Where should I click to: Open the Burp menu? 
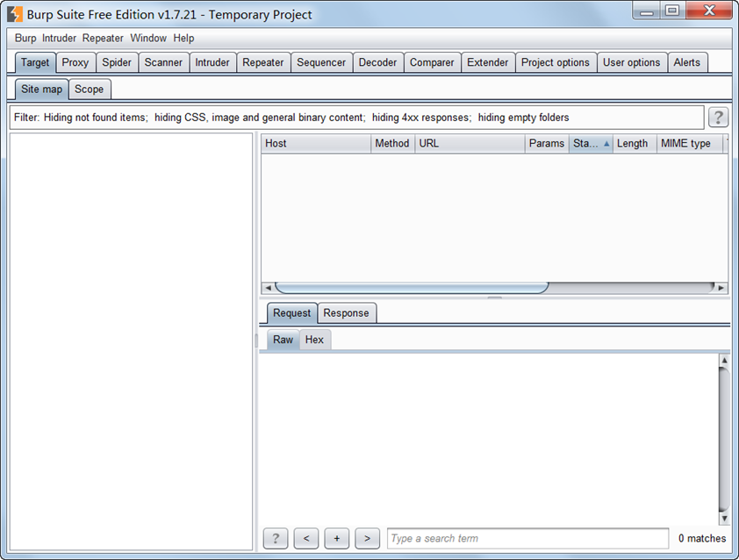[x=25, y=38]
